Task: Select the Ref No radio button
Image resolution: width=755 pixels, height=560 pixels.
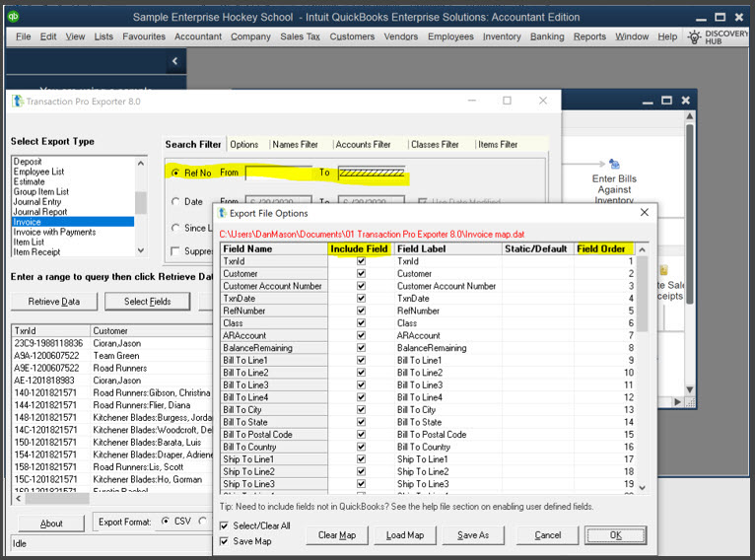Action: coord(175,173)
